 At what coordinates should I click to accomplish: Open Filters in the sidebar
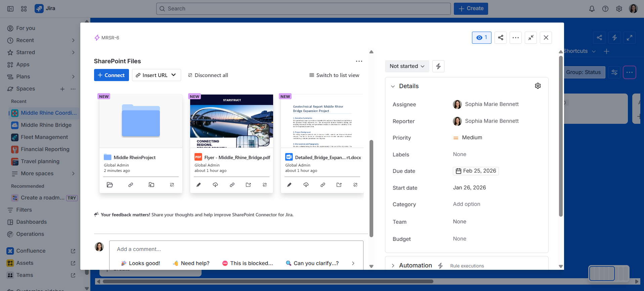(24, 210)
